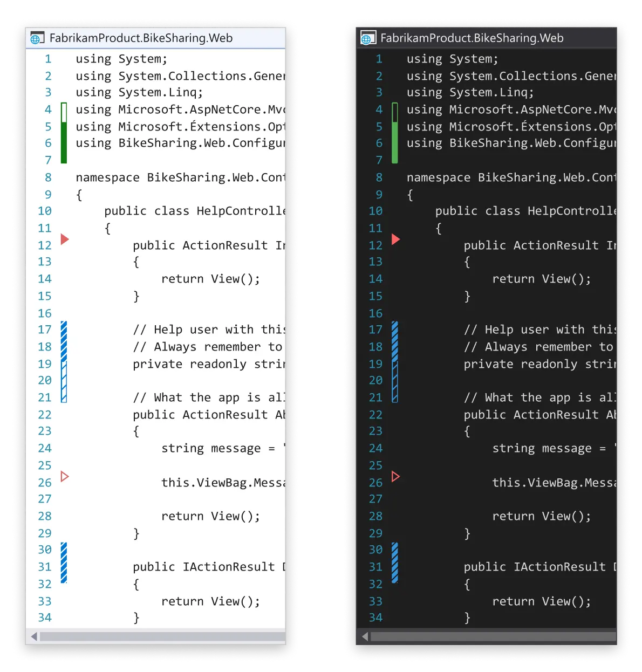Click blue hatched bar beside line 18, light editor
642x672 pixels.
coord(64,345)
